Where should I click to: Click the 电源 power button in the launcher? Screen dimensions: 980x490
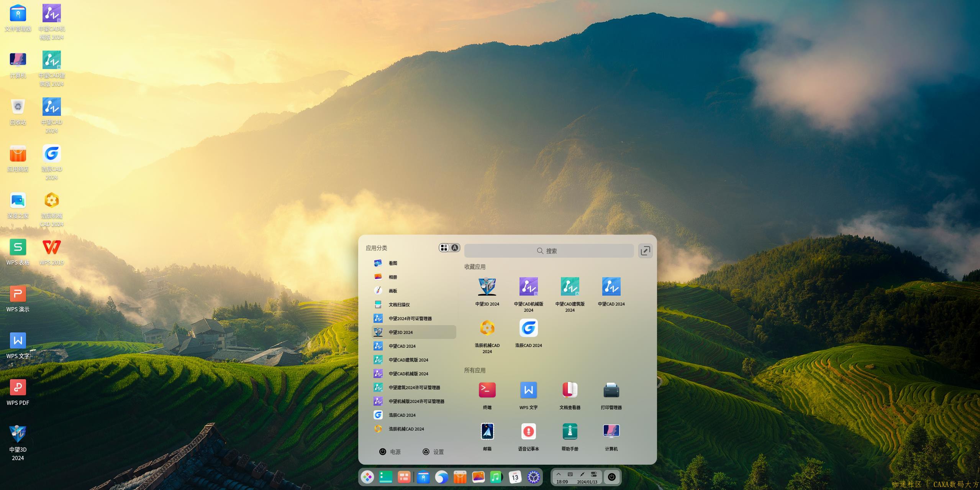(390, 452)
